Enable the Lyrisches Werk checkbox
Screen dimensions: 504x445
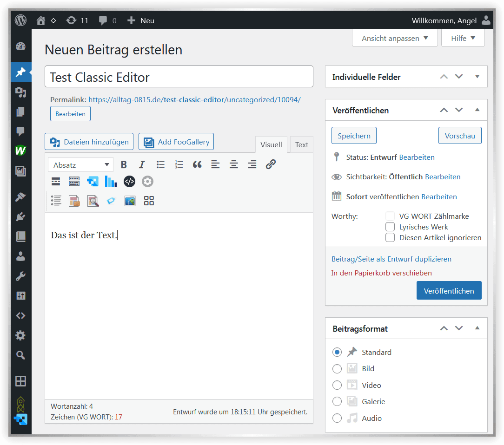pos(390,227)
